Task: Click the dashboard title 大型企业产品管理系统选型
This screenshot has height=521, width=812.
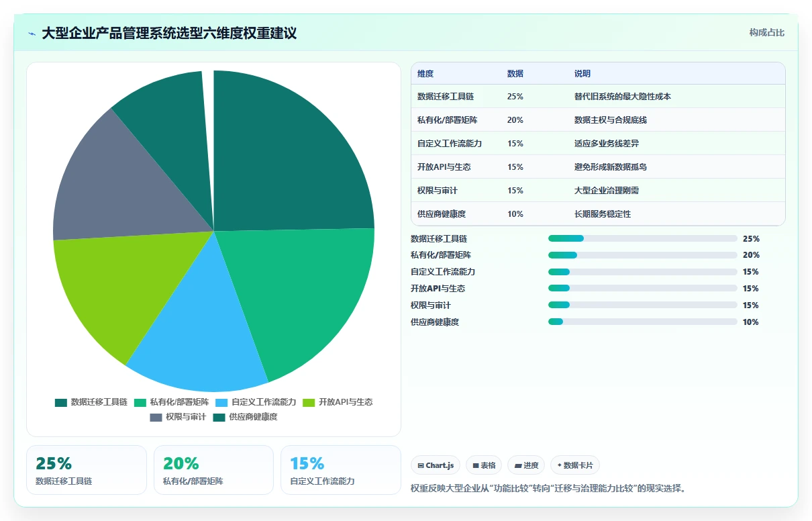Action: 169,34
